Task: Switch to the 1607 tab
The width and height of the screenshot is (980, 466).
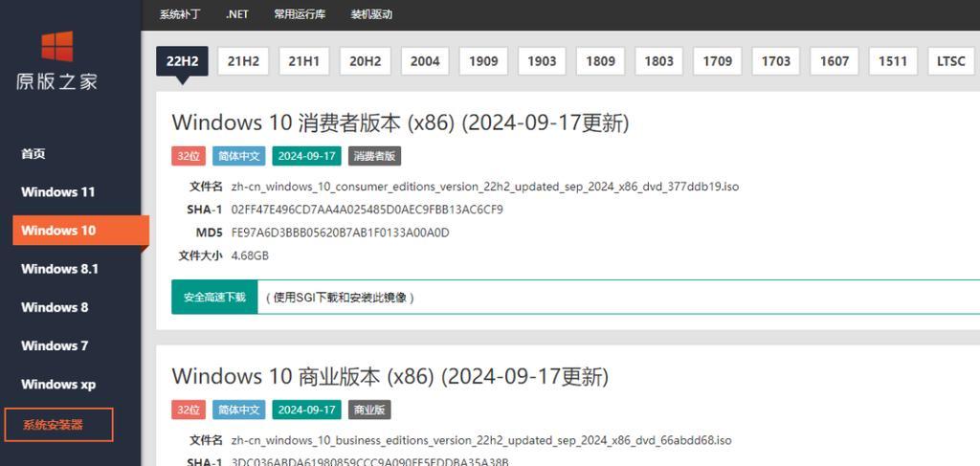Action: 835,61
